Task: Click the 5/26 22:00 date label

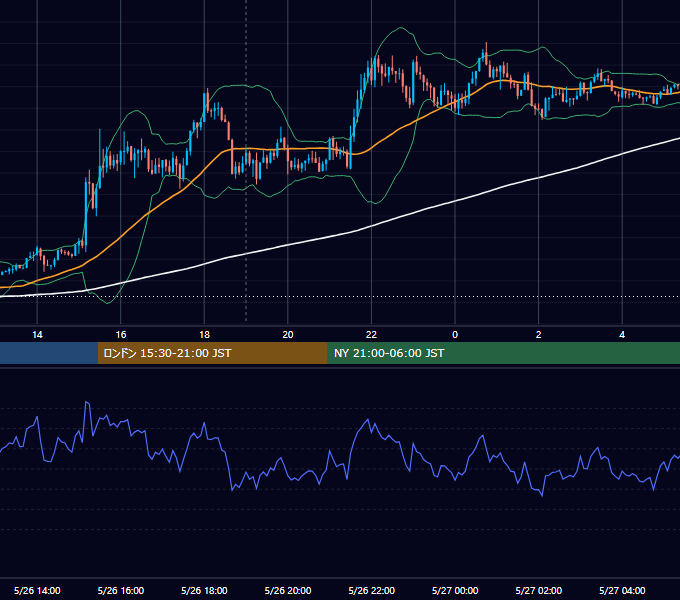Action: click(372, 590)
